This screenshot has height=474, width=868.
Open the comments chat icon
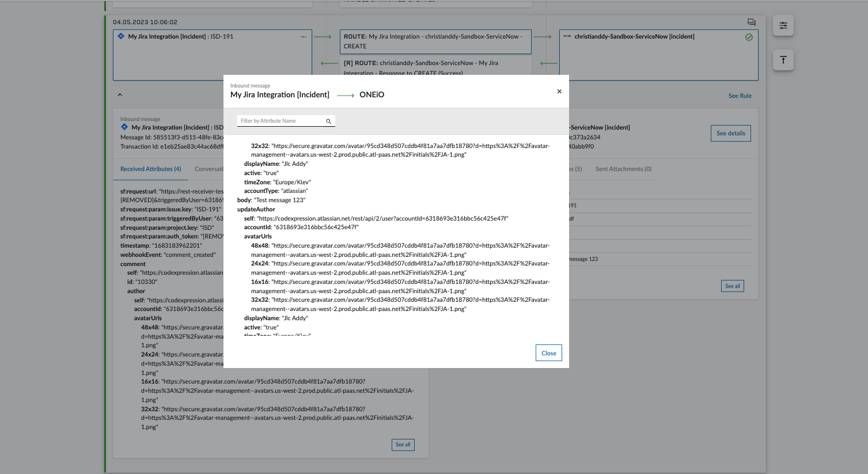(x=752, y=22)
